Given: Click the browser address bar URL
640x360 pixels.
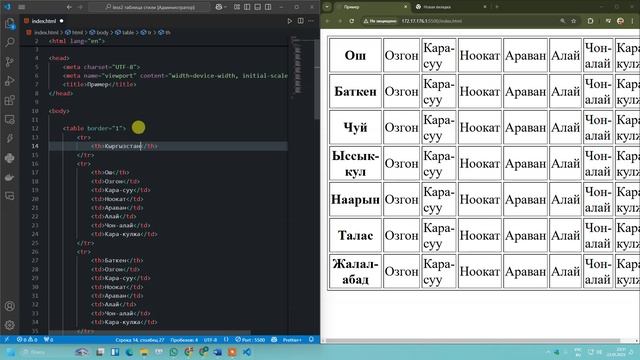Looking at the screenshot, I should tap(432, 21).
